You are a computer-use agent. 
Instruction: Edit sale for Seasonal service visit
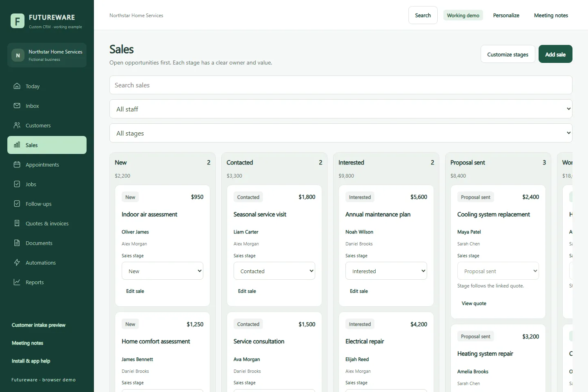pos(247,291)
